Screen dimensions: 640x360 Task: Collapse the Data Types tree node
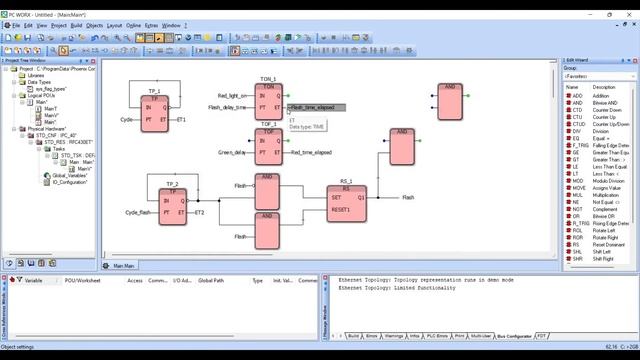pos(14,82)
